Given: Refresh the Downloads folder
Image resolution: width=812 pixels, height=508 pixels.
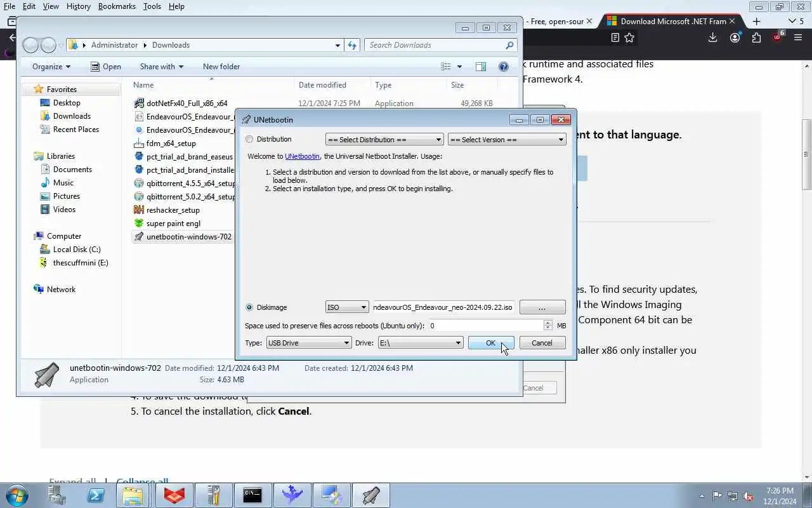Looking at the screenshot, I should [353, 45].
